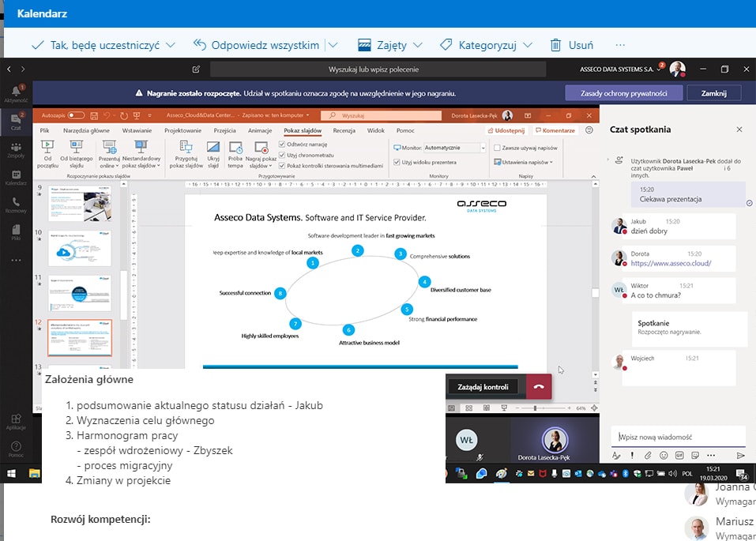Expand Odpowiedz wszystkim dropdown arrow
The height and width of the screenshot is (541, 756).
point(333,45)
